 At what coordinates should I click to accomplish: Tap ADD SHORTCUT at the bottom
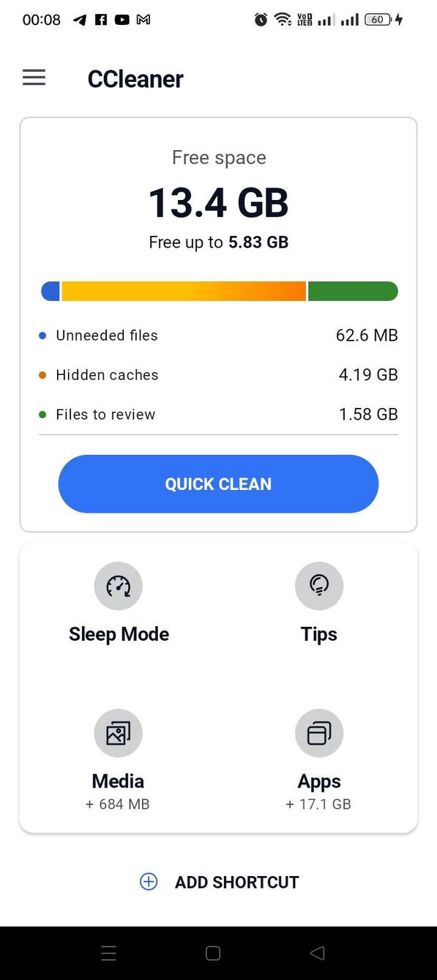236,882
